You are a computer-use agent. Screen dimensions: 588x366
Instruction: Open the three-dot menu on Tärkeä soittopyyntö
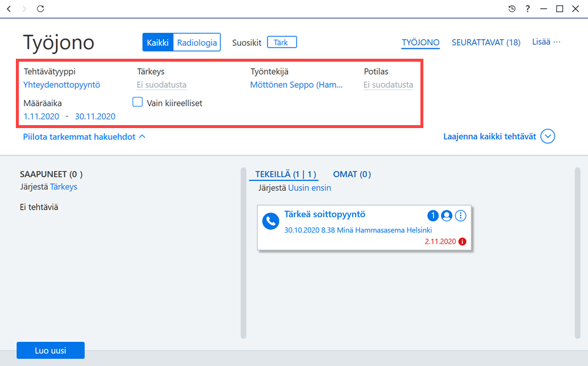pyautogui.click(x=460, y=216)
